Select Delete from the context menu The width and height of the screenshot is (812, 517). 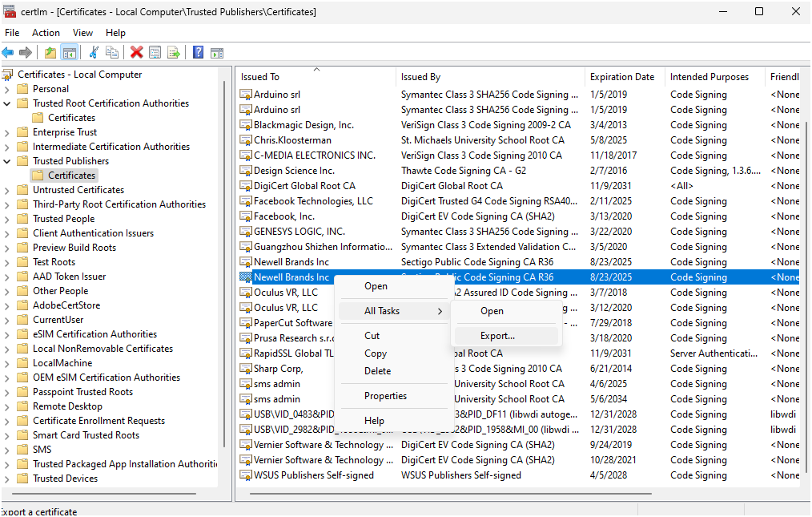tap(377, 371)
